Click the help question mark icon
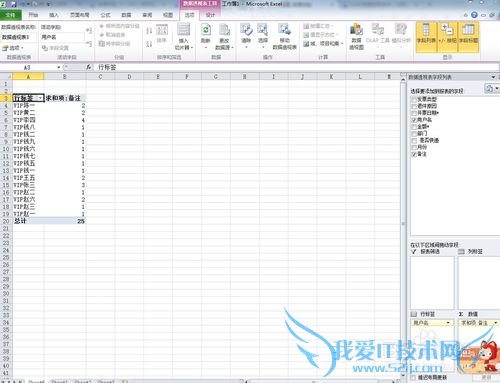 [x=474, y=15]
